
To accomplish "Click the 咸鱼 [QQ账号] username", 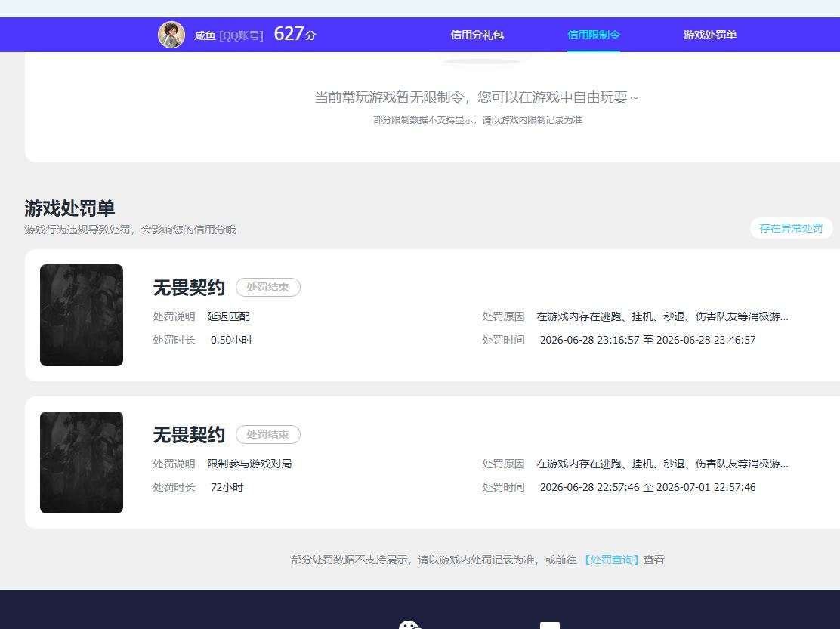I will 229,35.
